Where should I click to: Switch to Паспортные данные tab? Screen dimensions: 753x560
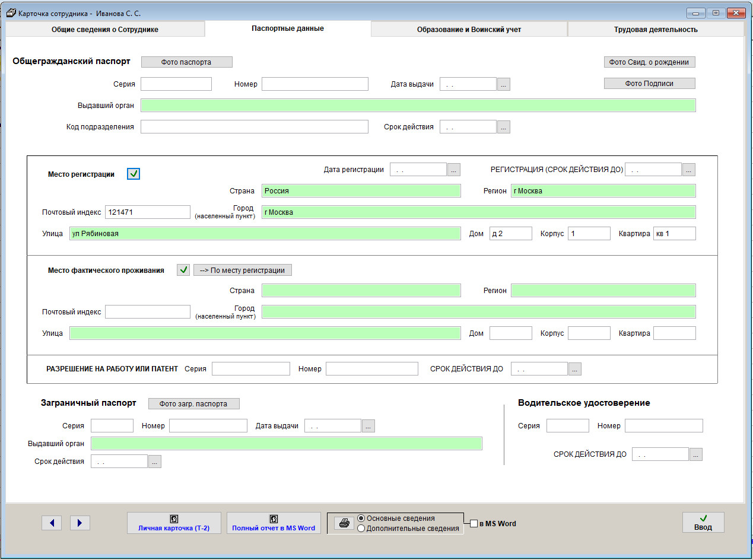pyautogui.click(x=288, y=28)
